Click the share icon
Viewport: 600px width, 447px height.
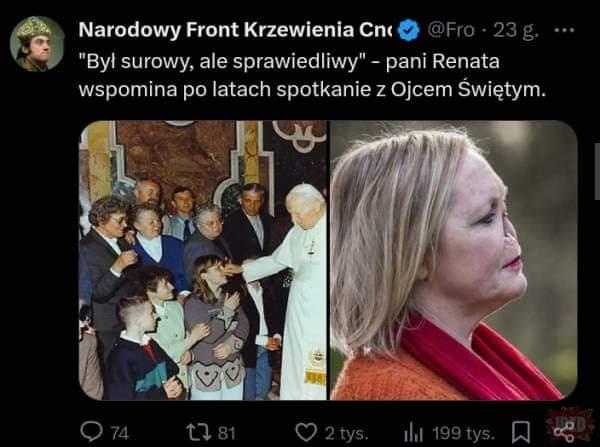pyautogui.click(x=564, y=432)
